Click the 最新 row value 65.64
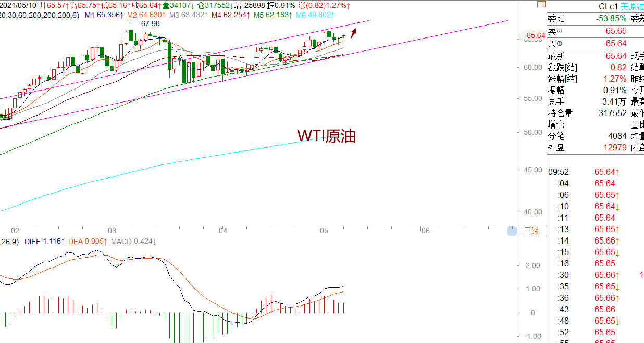Screen dimensions: 644x343 point(616,56)
